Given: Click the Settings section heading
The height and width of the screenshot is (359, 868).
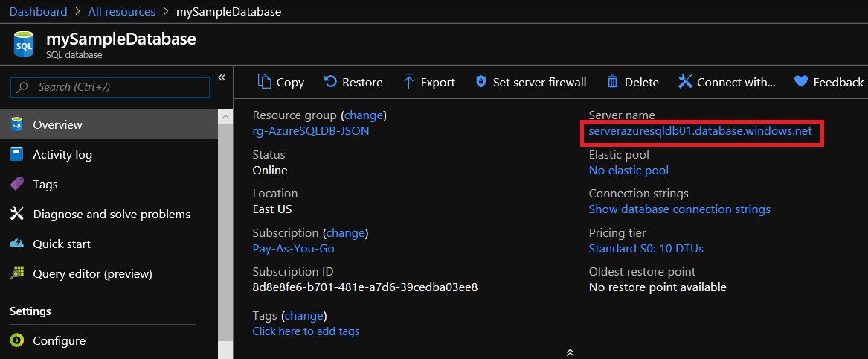Looking at the screenshot, I should pos(30,311).
